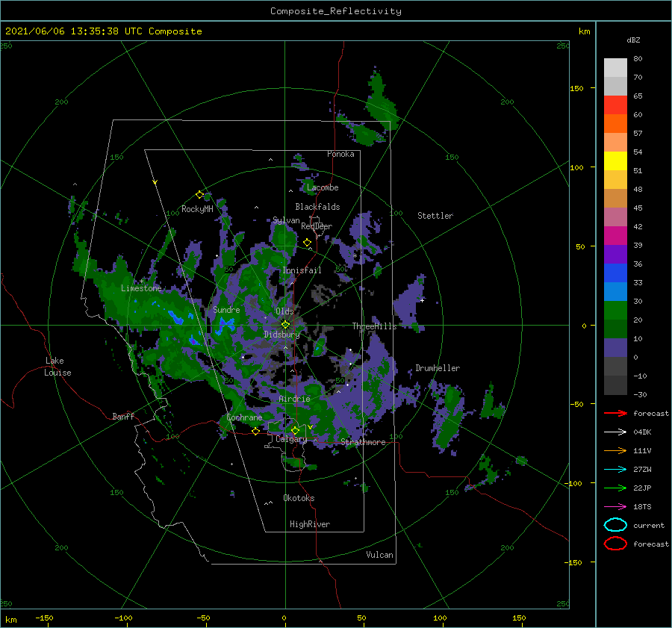Click the RockyMH label
The image size is (672, 628).
click(x=197, y=209)
